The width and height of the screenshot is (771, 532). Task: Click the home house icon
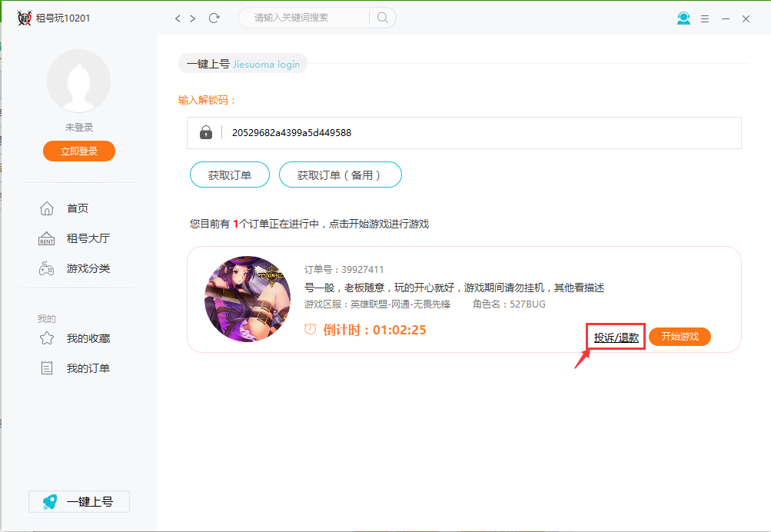[x=47, y=208]
